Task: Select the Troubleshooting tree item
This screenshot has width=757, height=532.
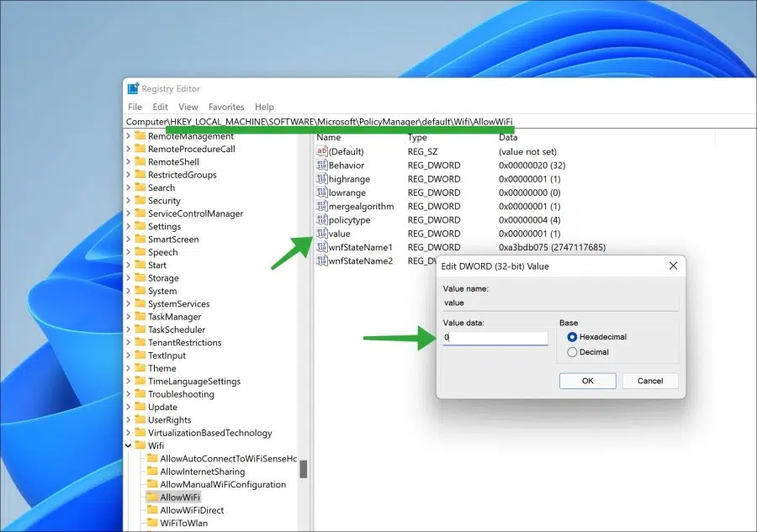Action: (x=181, y=394)
